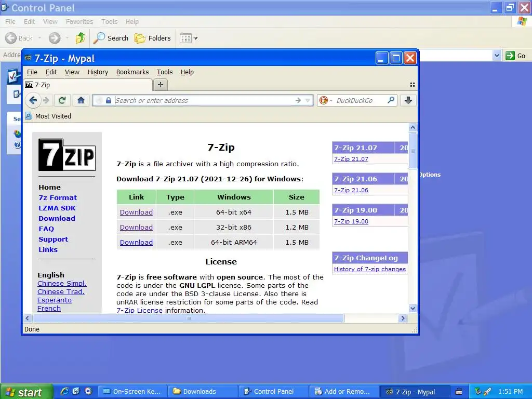Click the vertical scrollbar thumb in Mypal
Image resolution: width=532 pixels, height=399 pixels.
coord(413,150)
